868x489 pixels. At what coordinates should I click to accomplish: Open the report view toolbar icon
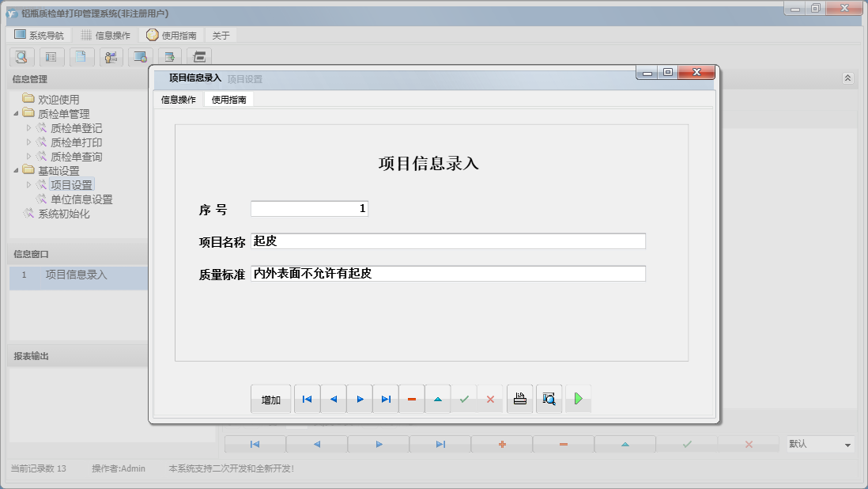point(51,57)
